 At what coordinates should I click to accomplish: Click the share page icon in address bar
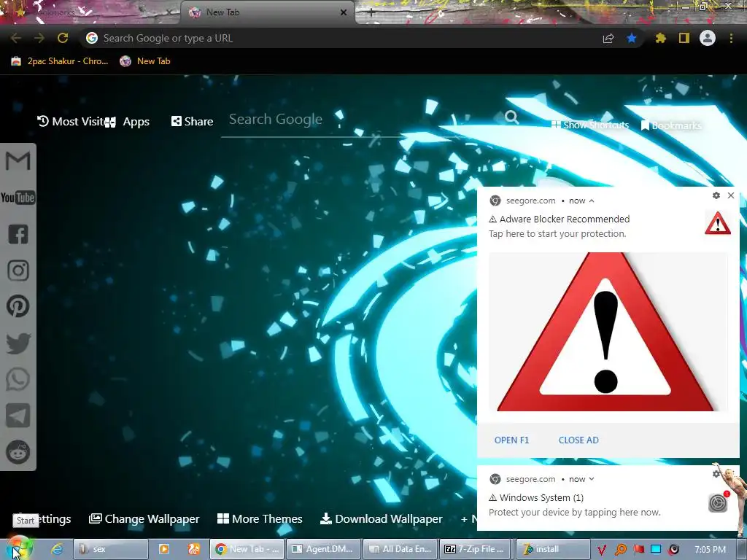(608, 39)
